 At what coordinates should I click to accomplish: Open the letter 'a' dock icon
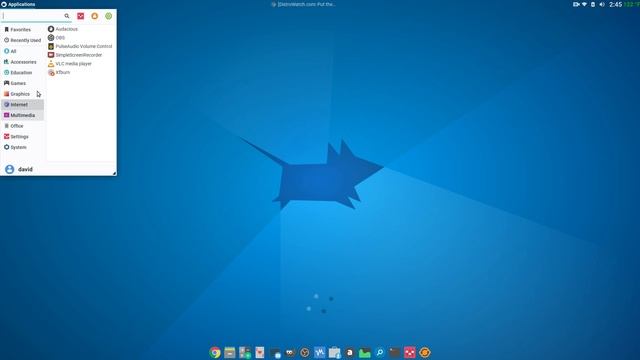point(349,352)
